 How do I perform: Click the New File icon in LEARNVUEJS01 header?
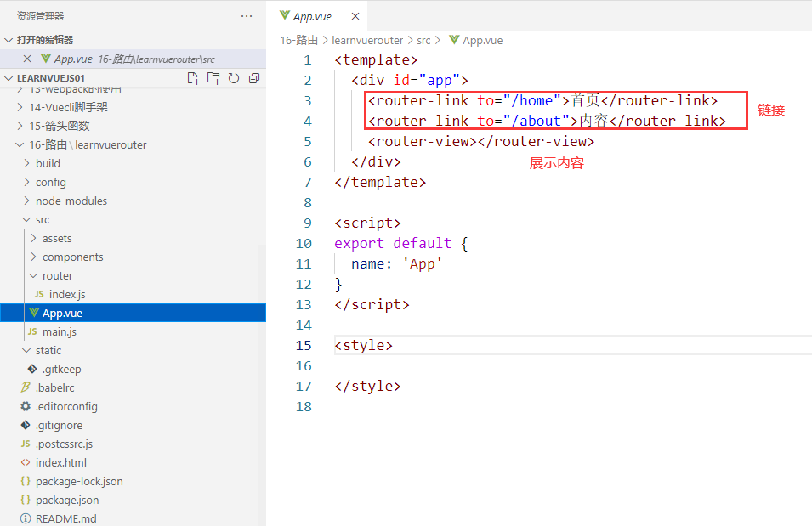coord(193,78)
